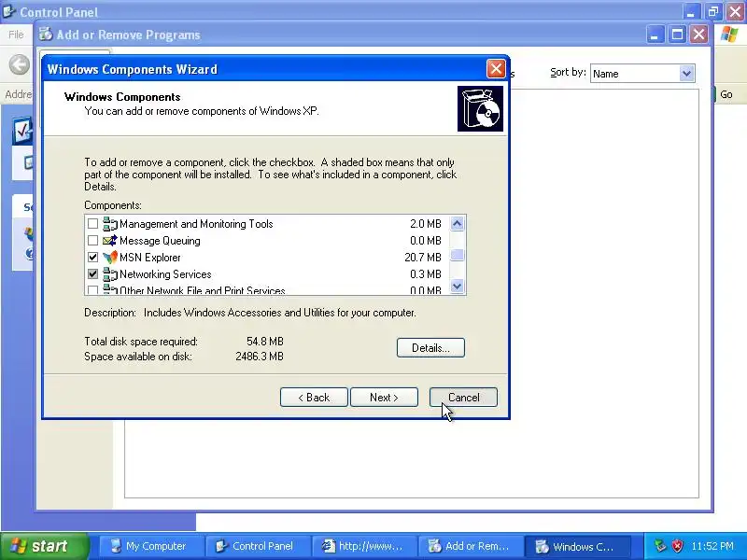The width and height of the screenshot is (747, 560).
Task: Select the Management and Monitoring Tools row text
Action: click(x=196, y=224)
